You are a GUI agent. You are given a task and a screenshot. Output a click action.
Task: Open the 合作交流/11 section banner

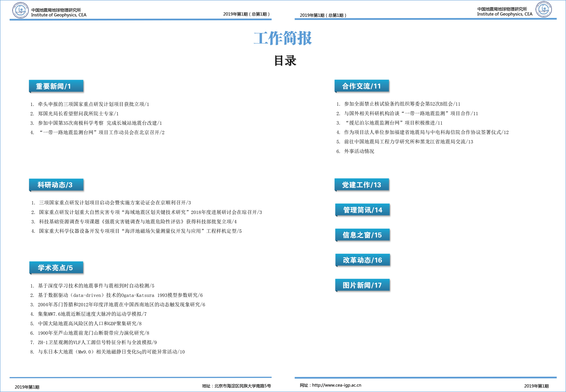(x=362, y=86)
